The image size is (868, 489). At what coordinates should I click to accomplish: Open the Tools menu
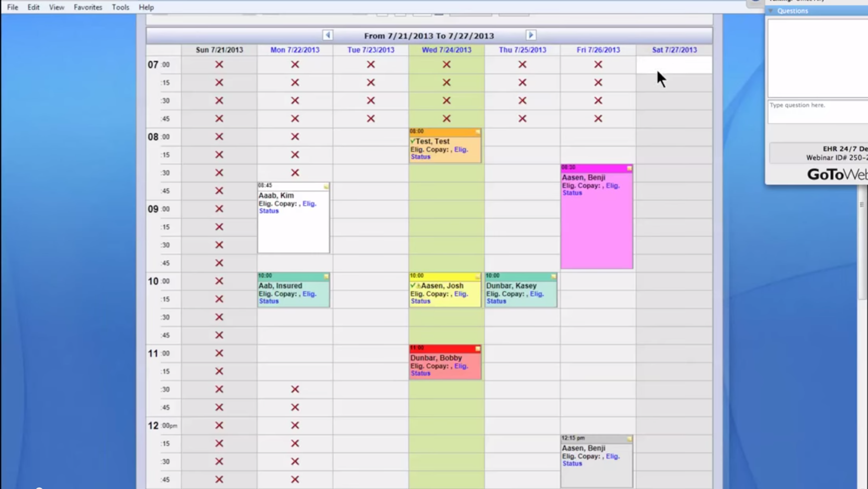point(120,7)
